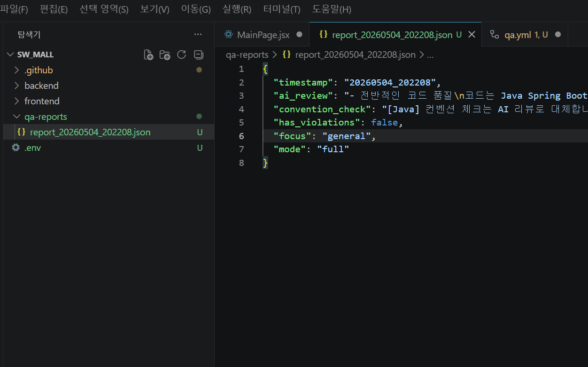This screenshot has height=367, width=588.
Task: Click line number 1 in the gutter
Action: pos(241,69)
